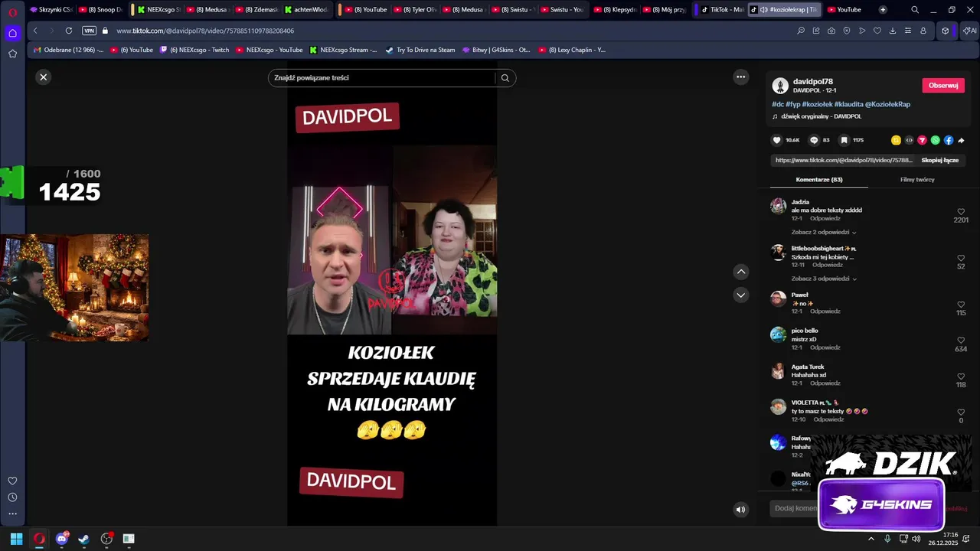
Task: Share the video via Facebook icon
Action: tap(948, 140)
